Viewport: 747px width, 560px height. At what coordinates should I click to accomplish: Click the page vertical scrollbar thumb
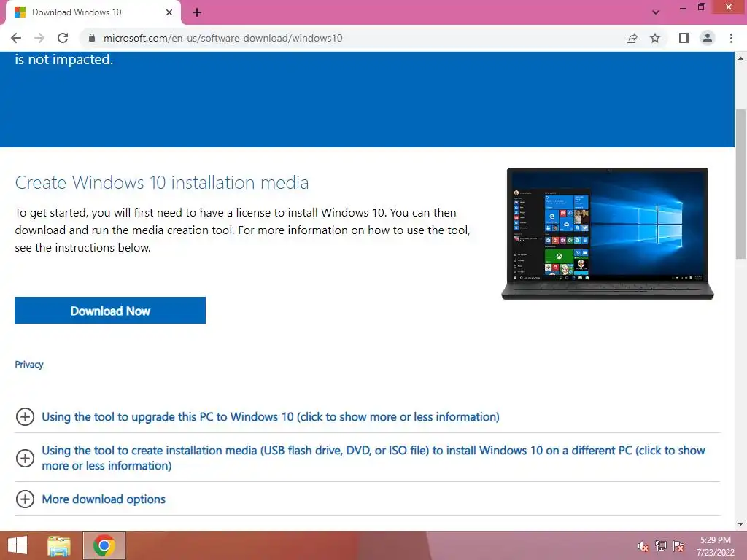[x=740, y=184]
